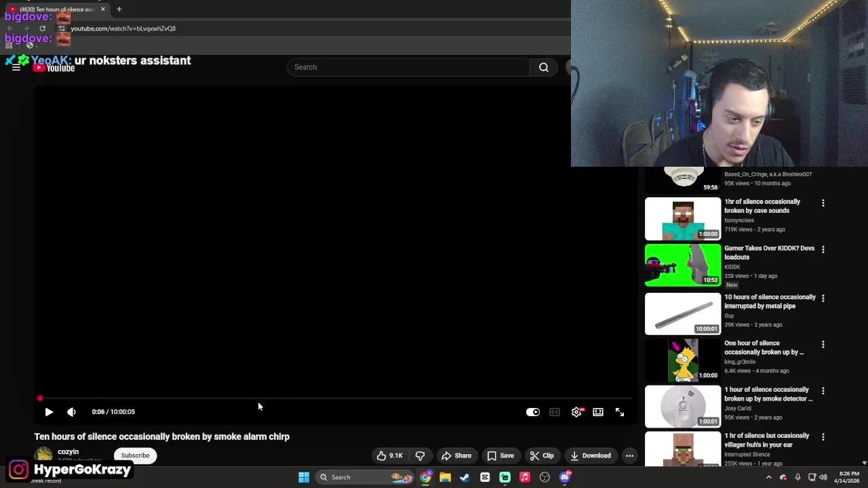
Task: Open the YouTube settings gear in the player
Action: click(576, 411)
